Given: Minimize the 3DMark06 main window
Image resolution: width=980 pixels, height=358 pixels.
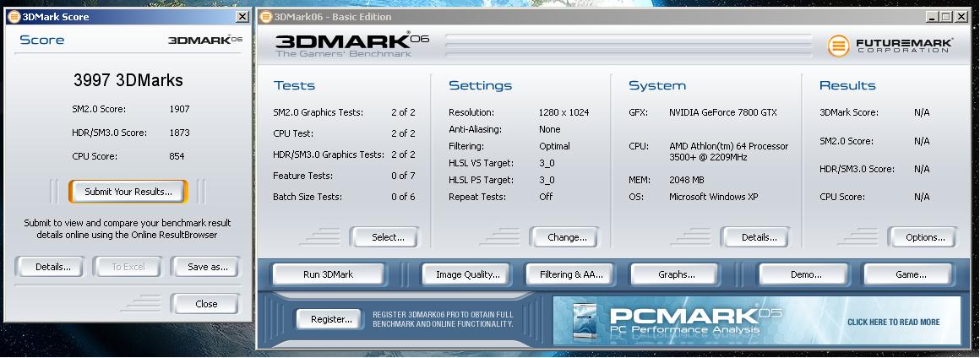Looking at the screenshot, I should click(x=932, y=18).
